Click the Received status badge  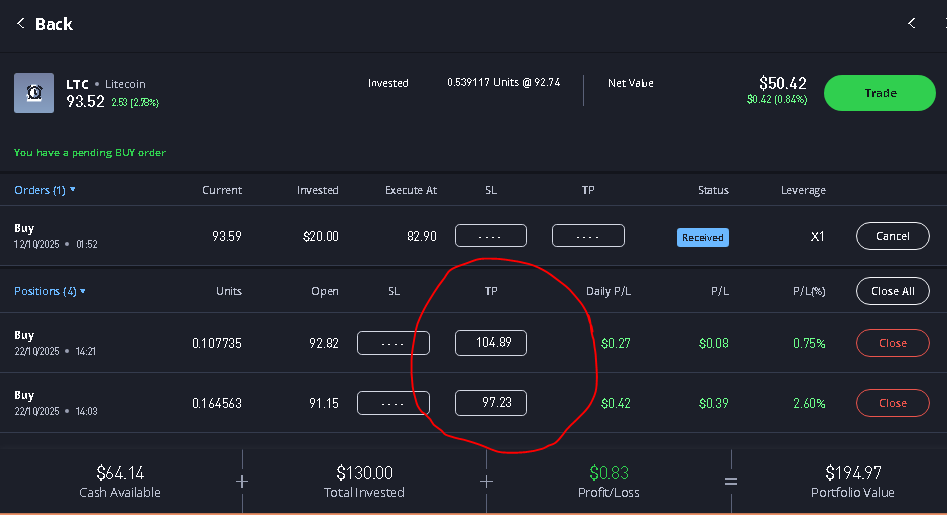[703, 238]
